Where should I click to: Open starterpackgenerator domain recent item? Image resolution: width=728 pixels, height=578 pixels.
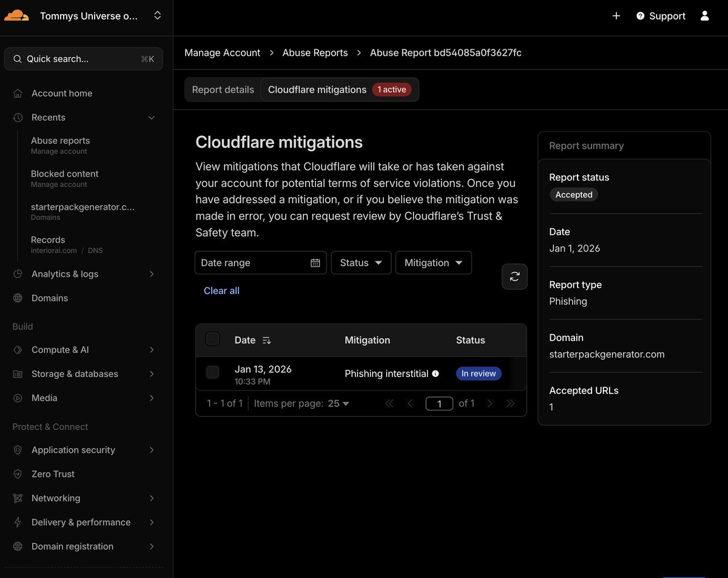click(x=83, y=211)
